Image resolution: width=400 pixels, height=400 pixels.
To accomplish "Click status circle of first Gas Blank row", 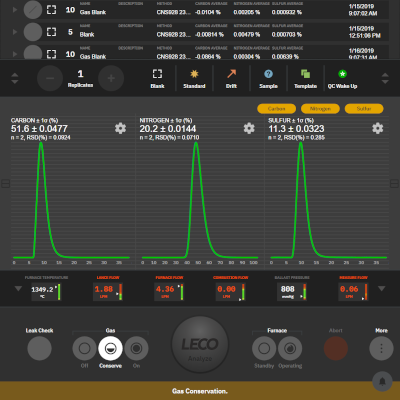I will click(33, 10).
